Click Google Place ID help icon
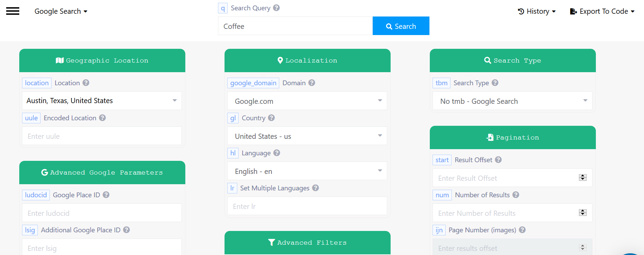 click(106, 195)
